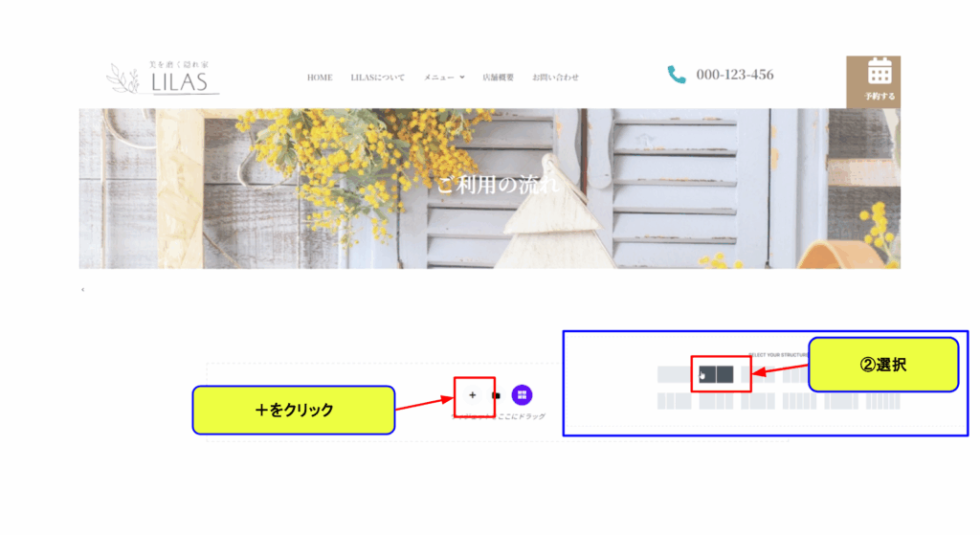Open the folder template library icon
Screen dimensions: 980x535
[497, 395]
